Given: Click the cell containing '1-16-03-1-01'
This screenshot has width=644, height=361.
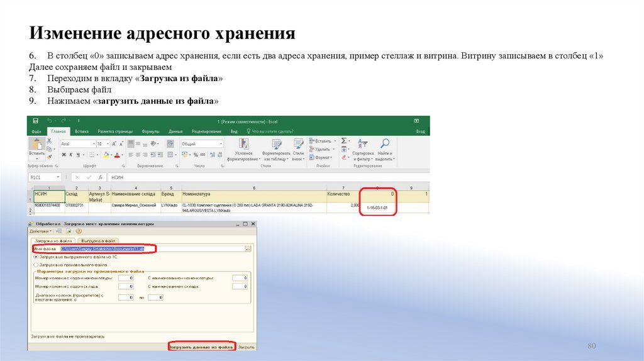Looking at the screenshot, I should pyautogui.click(x=377, y=208).
